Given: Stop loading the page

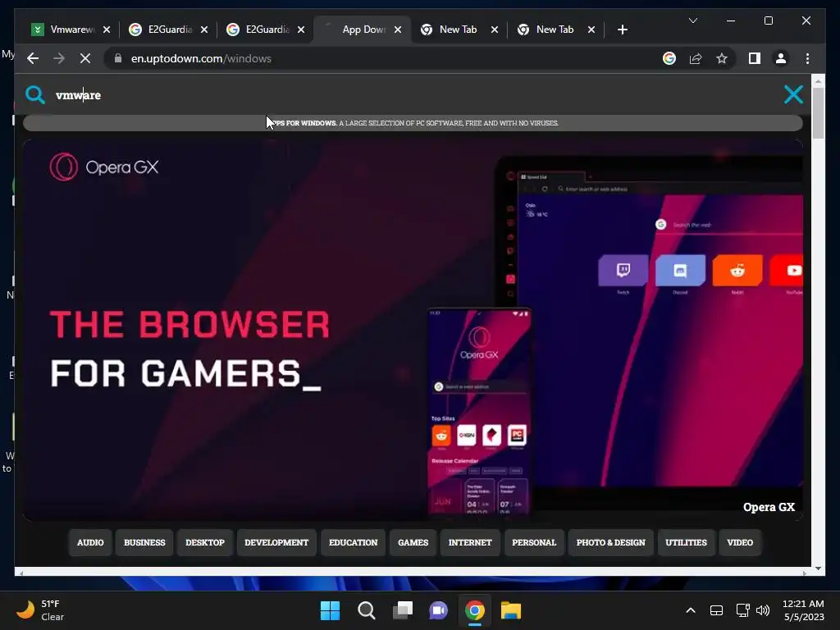Looking at the screenshot, I should pos(85,58).
